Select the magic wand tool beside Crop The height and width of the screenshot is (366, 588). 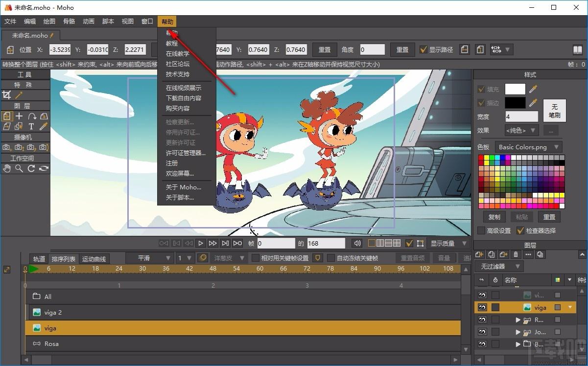pos(19,95)
